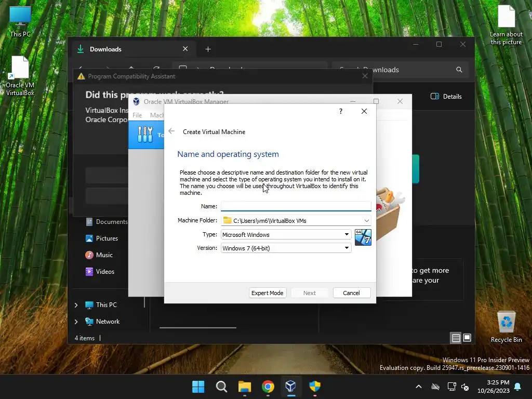This screenshot has width=532, height=399.
Task: Click the Cancel button
Action: tap(352, 293)
